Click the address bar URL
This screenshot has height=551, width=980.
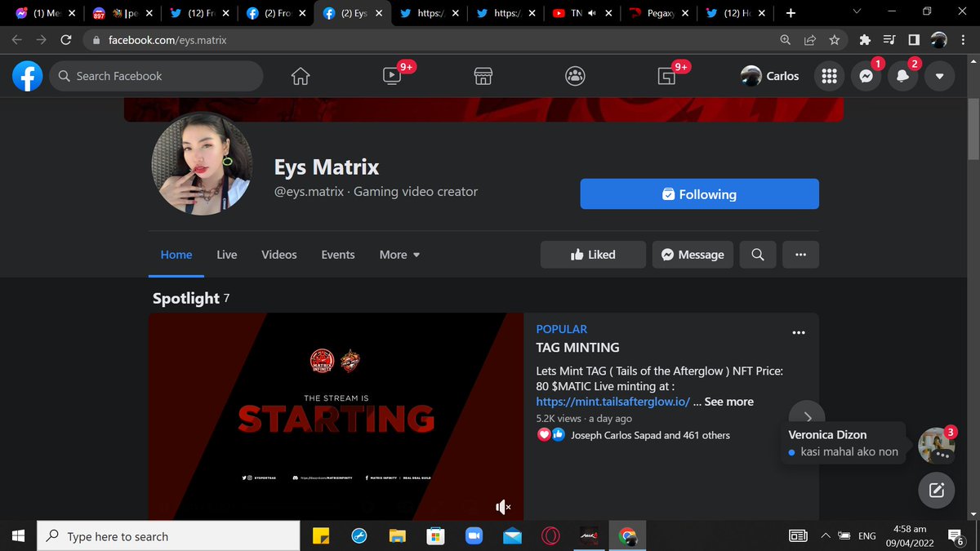(167, 39)
